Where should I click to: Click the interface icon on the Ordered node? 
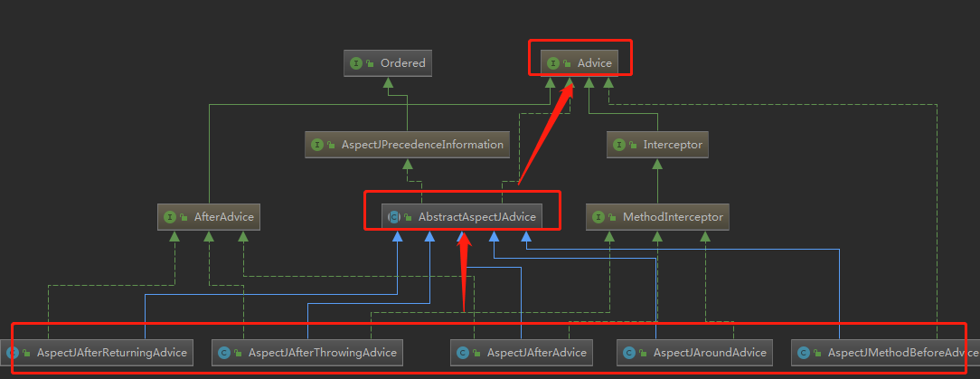(x=356, y=63)
